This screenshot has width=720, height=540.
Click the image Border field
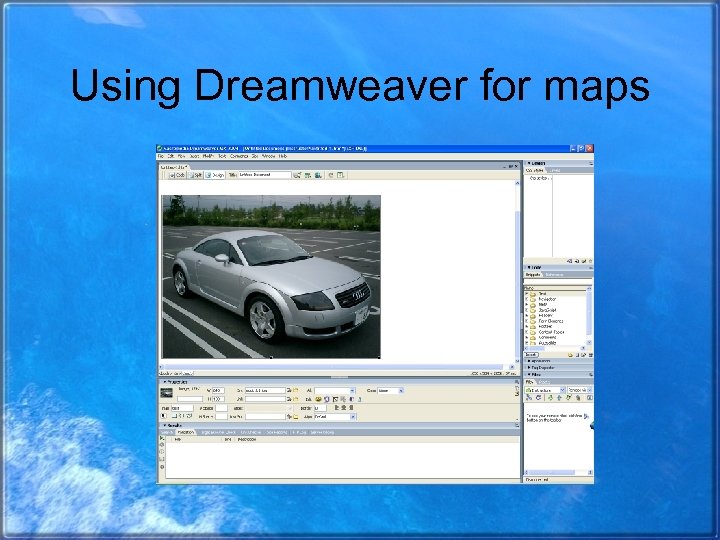[320, 408]
